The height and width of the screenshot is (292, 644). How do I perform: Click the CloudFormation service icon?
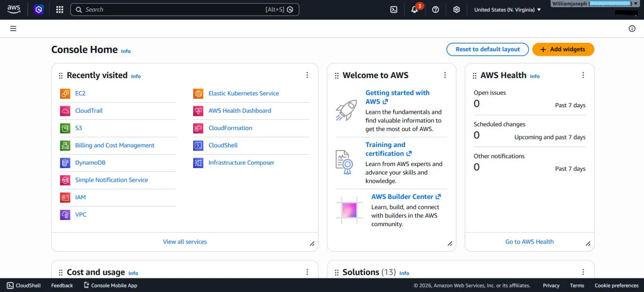pyautogui.click(x=198, y=128)
